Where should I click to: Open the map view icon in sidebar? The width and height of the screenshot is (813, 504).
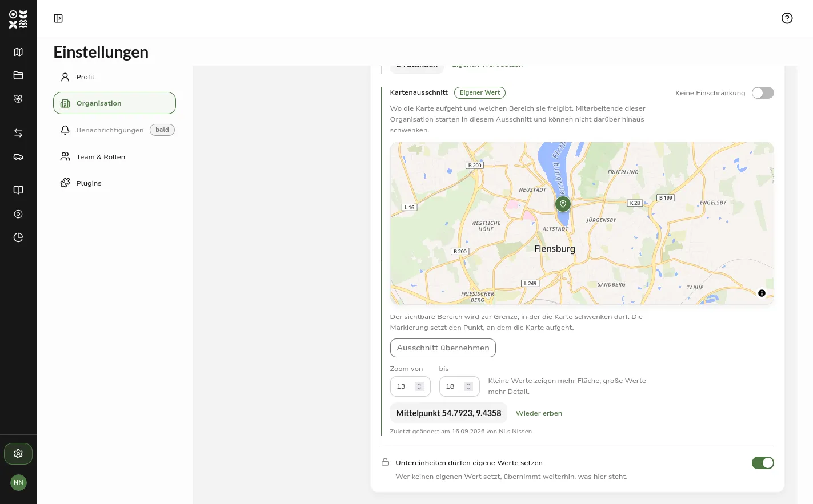point(18,52)
